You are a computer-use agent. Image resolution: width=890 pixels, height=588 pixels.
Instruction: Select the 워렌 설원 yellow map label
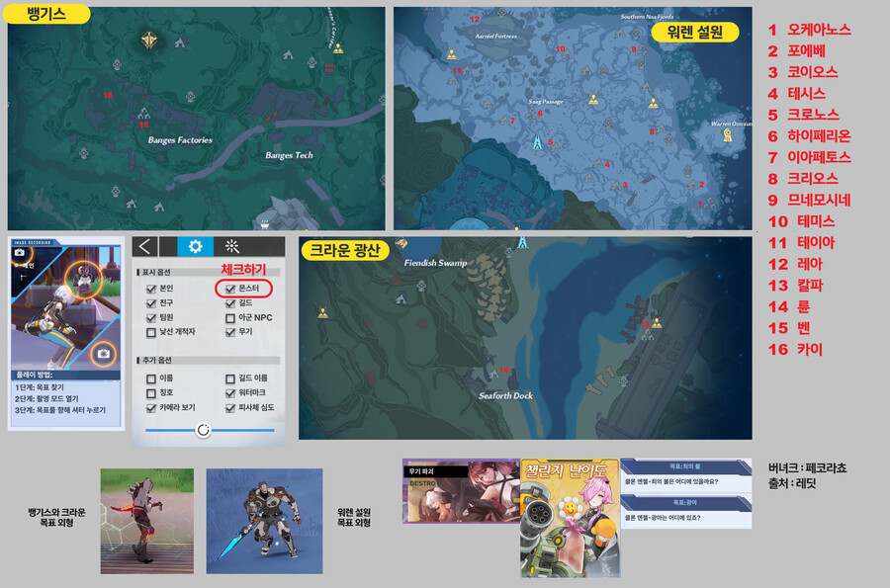(x=701, y=33)
